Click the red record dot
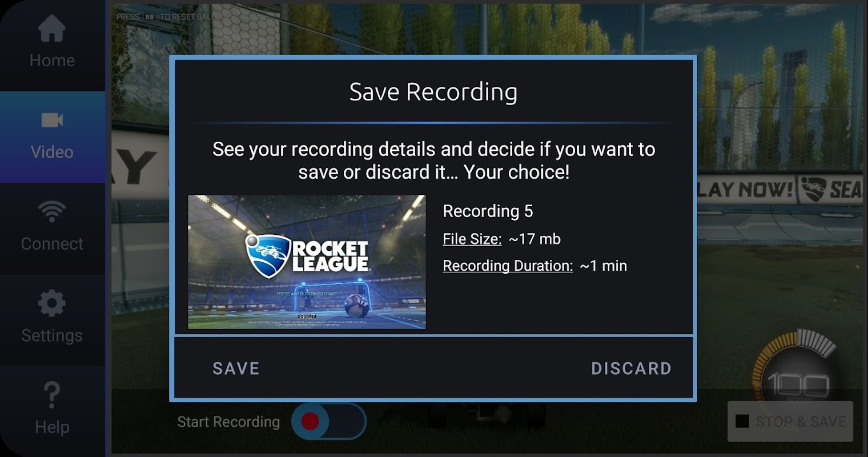The height and width of the screenshot is (457, 868). click(x=310, y=422)
